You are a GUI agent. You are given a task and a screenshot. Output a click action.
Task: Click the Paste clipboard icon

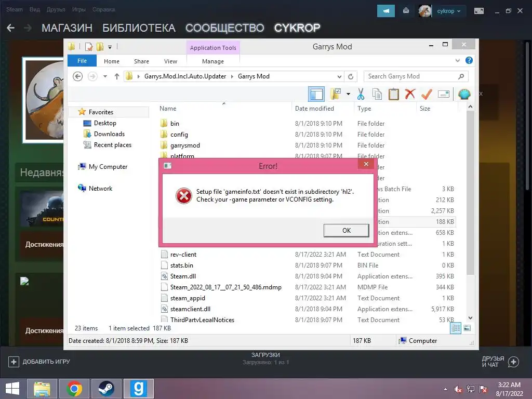(394, 94)
